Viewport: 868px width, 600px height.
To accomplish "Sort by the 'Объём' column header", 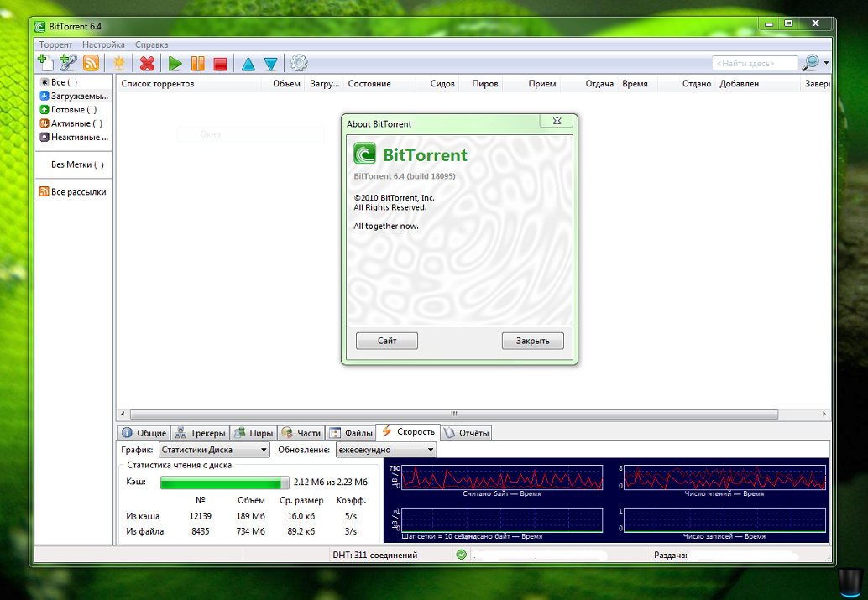I will 283,84.
